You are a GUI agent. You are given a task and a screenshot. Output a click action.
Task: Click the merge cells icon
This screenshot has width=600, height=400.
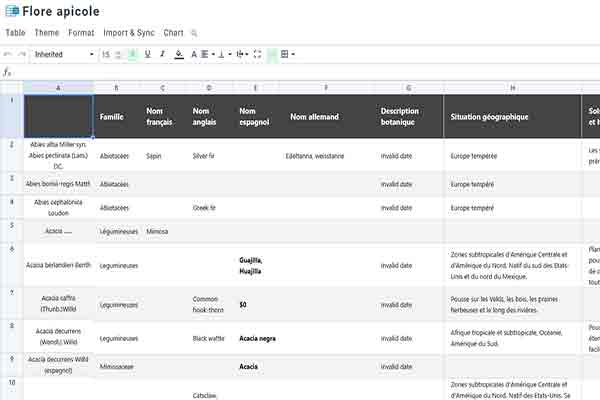coord(257,54)
